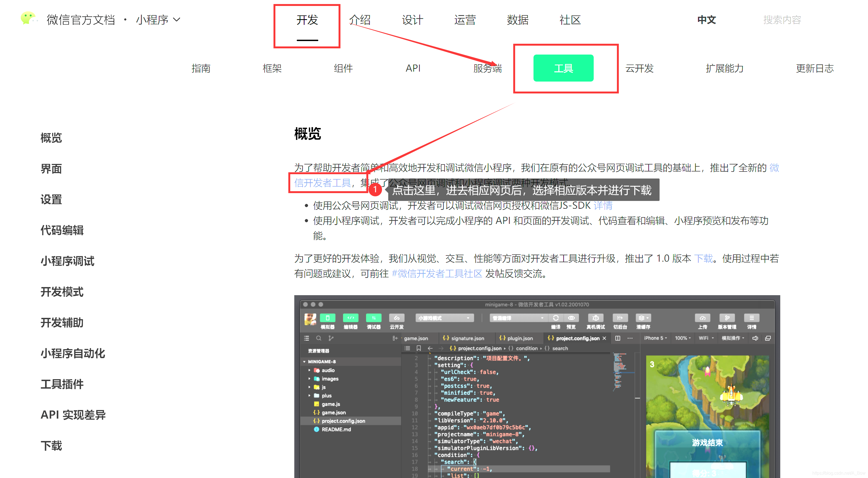
Task: Click debugger icon in developer tool screenshot
Action: point(373,318)
